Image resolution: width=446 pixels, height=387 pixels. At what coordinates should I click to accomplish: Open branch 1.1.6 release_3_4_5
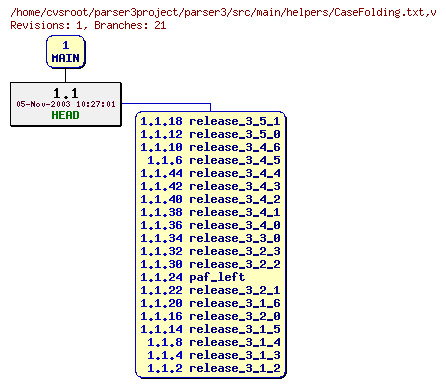[x=214, y=160]
